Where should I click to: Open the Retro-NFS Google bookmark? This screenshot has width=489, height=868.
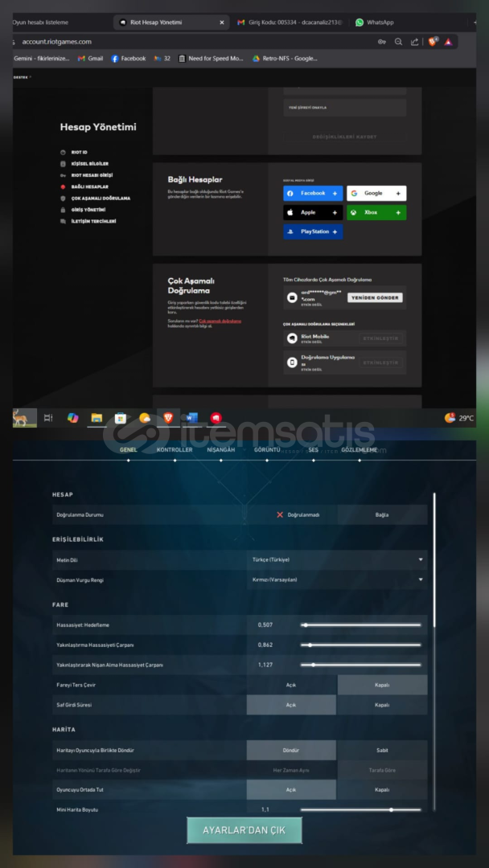(x=286, y=59)
